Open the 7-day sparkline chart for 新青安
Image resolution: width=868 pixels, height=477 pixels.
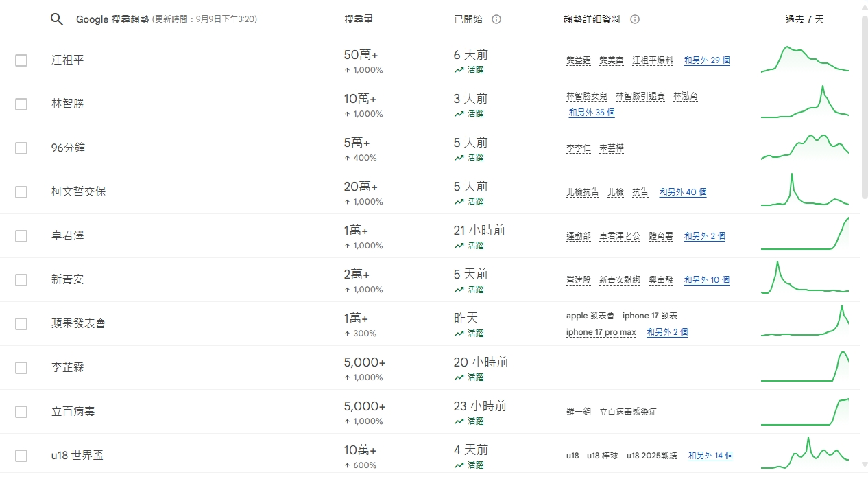pyautogui.click(x=804, y=279)
